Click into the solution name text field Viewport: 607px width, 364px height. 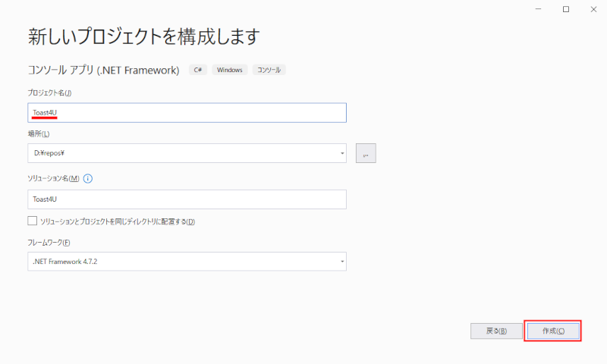tap(186, 199)
